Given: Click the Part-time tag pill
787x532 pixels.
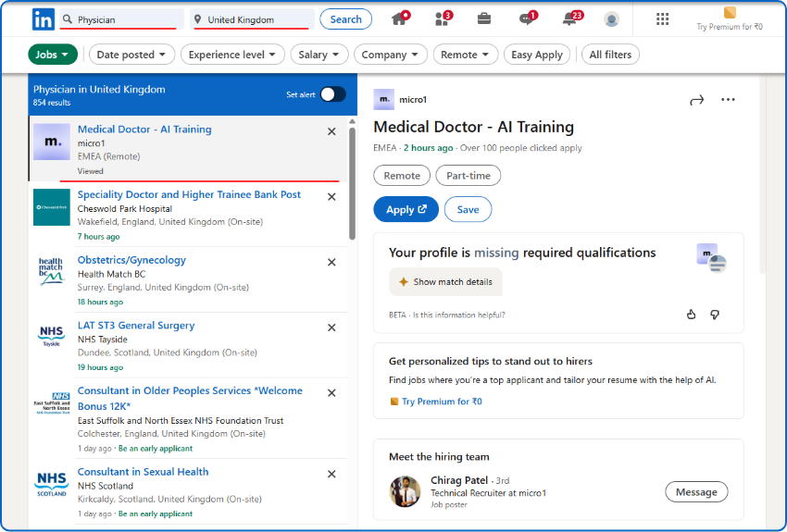Looking at the screenshot, I should [468, 176].
